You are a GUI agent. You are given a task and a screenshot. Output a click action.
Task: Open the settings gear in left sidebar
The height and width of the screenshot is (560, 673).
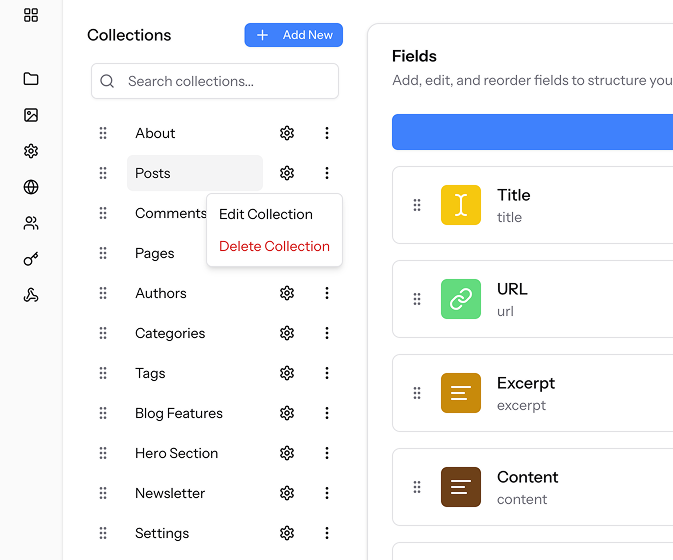pos(31,151)
